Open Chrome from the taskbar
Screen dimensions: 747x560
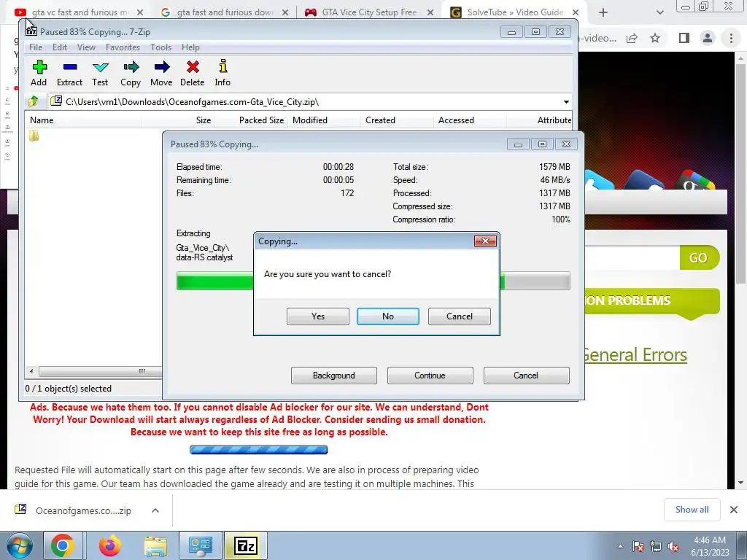(63, 545)
